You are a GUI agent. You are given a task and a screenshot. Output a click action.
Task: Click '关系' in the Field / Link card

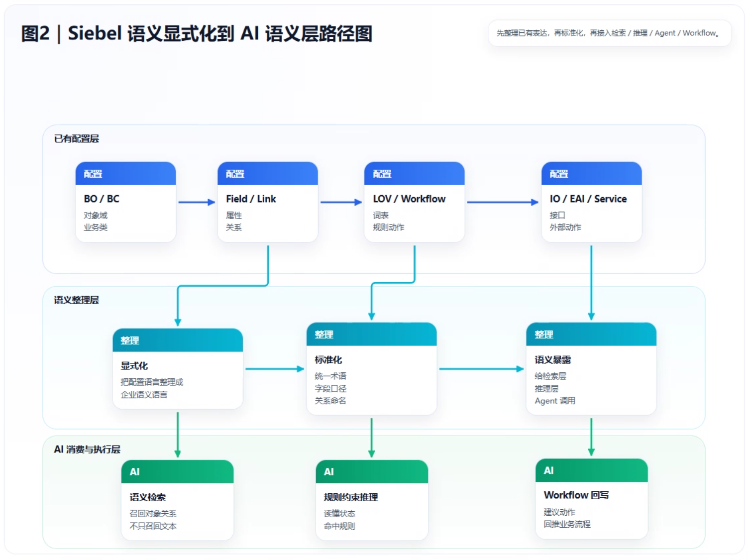pos(234,227)
